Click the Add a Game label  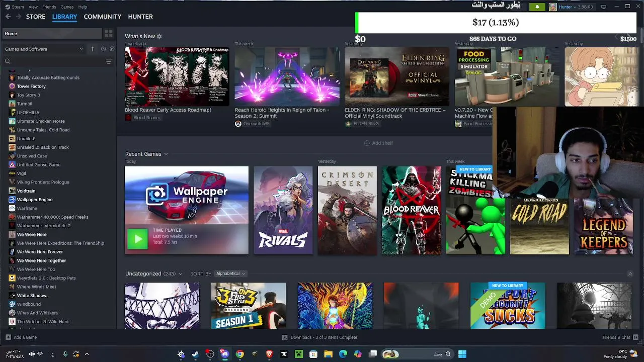pyautogui.click(x=25, y=337)
